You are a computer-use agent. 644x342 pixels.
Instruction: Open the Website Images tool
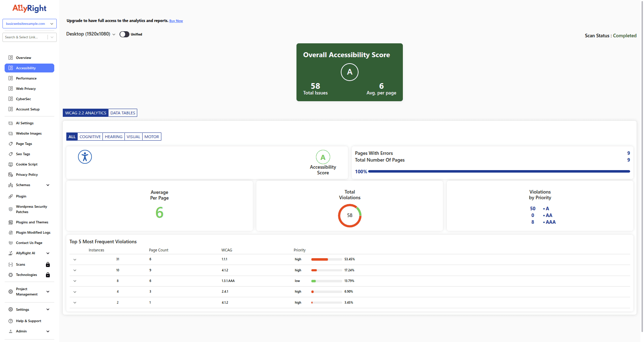[11, 133]
